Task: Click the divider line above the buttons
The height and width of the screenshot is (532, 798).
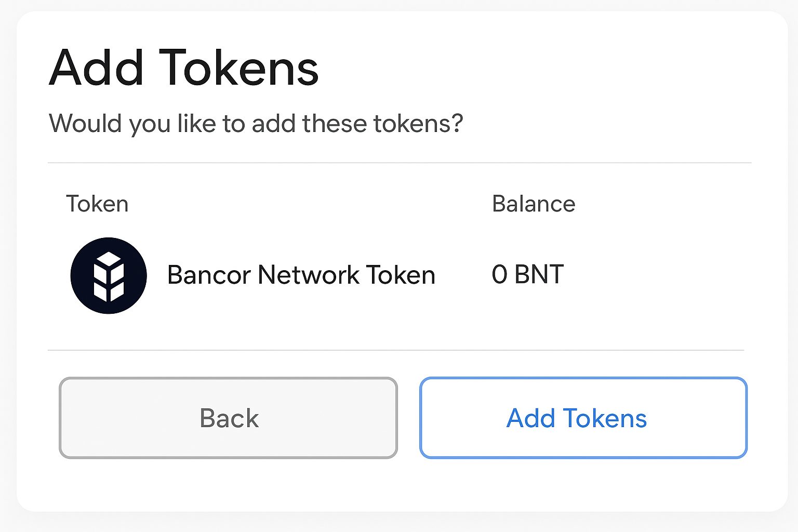Action: click(x=396, y=350)
